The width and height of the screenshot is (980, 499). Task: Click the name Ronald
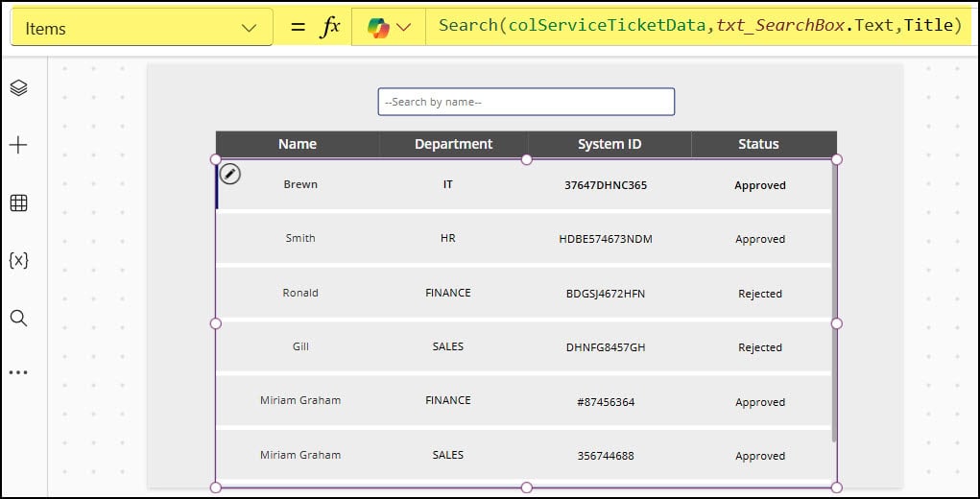(300, 293)
